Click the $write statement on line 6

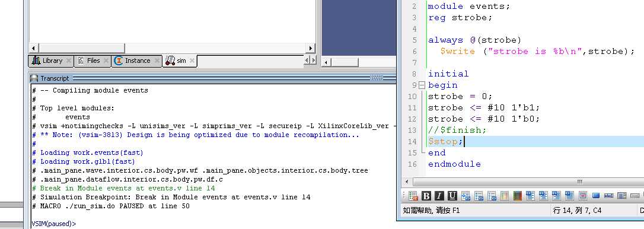[x=537, y=52]
